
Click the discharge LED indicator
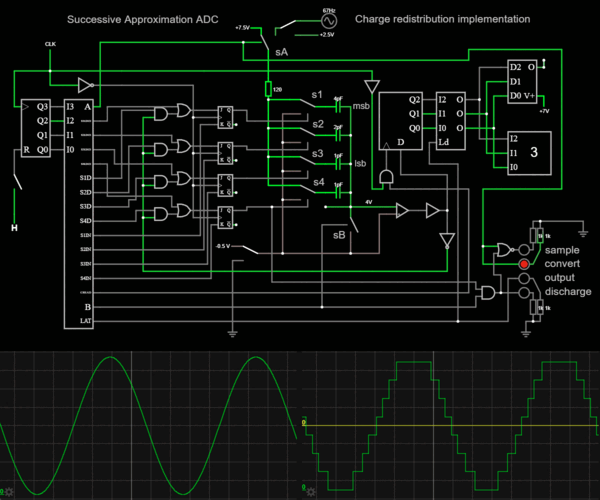pos(524,293)
